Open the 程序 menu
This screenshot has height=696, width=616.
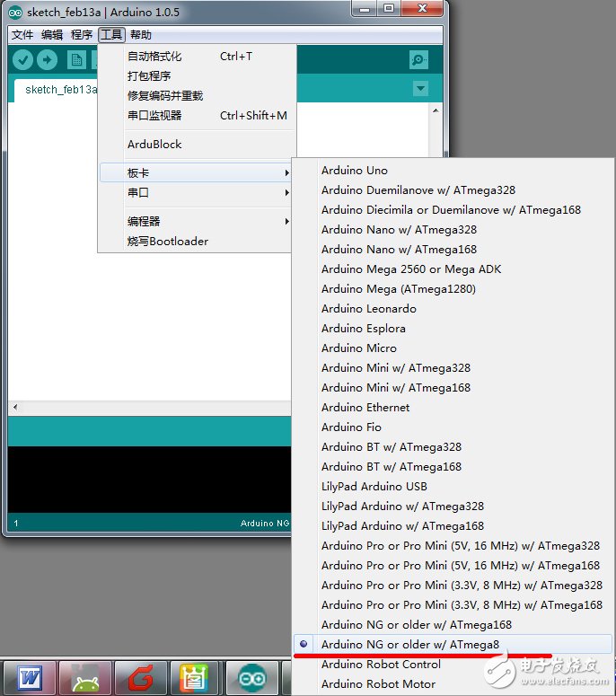coord(82,35)
